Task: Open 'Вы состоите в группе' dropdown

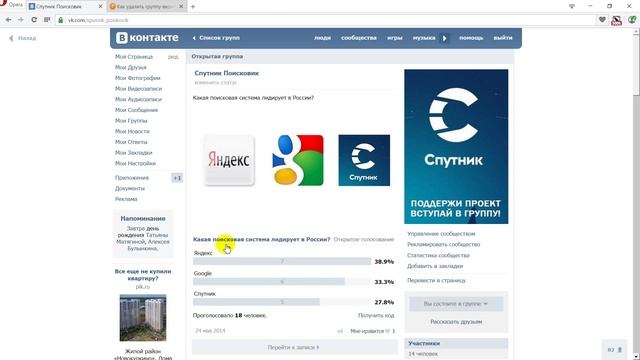Action: [x=456, y=304]
